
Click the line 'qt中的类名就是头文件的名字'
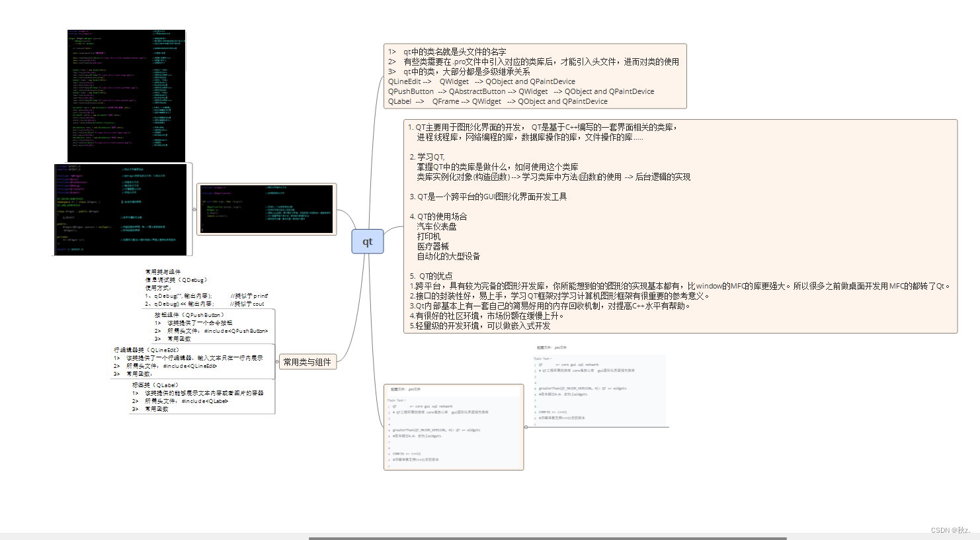point(447,52)
